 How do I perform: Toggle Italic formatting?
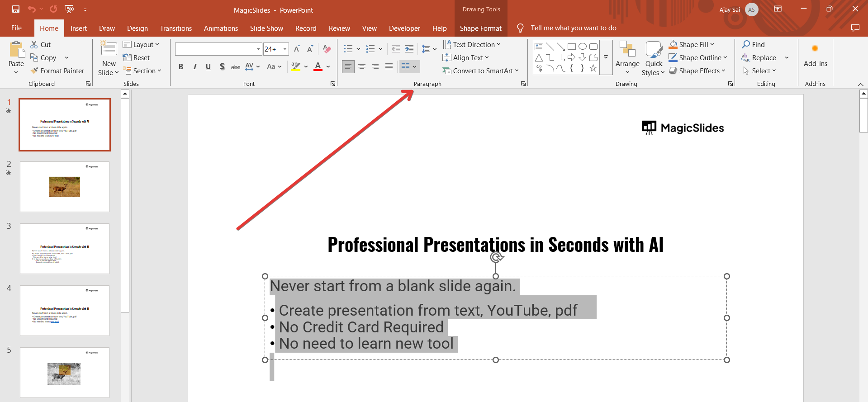click(195, 67)
